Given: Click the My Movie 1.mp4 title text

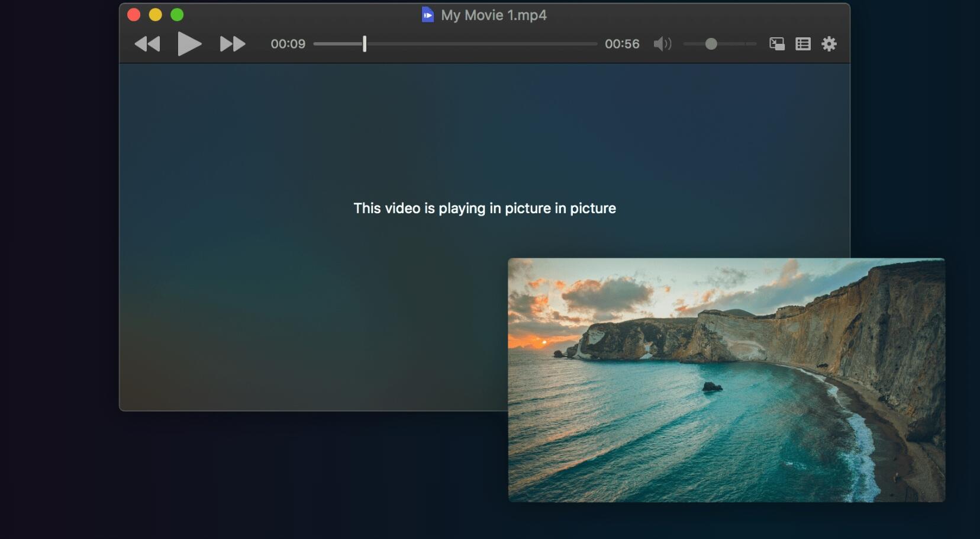Looking at the screenshot, I should pos(494,15).
